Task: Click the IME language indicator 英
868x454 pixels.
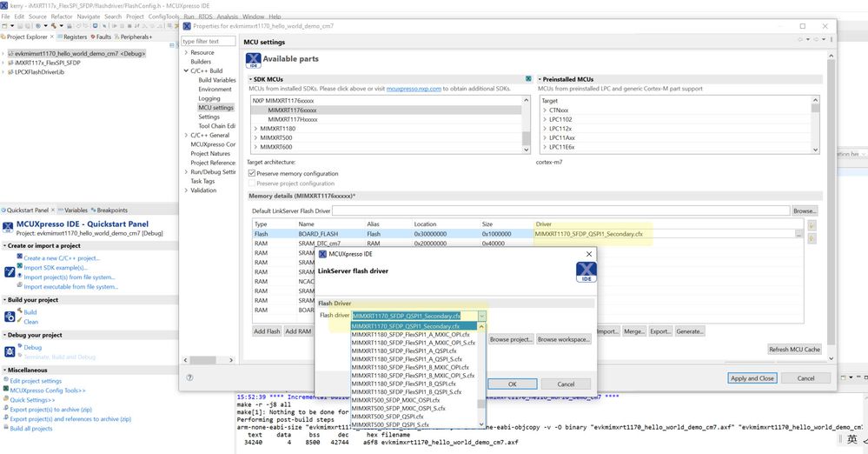Action: coord(852,439)
